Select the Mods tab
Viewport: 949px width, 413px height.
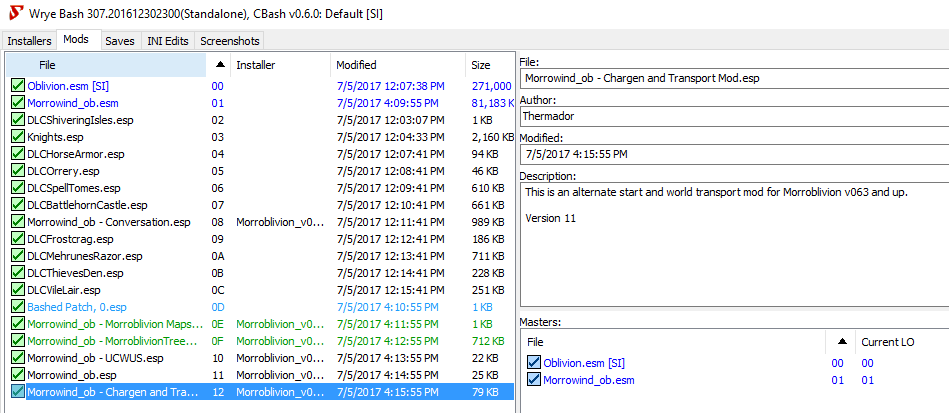coord(77,40)
